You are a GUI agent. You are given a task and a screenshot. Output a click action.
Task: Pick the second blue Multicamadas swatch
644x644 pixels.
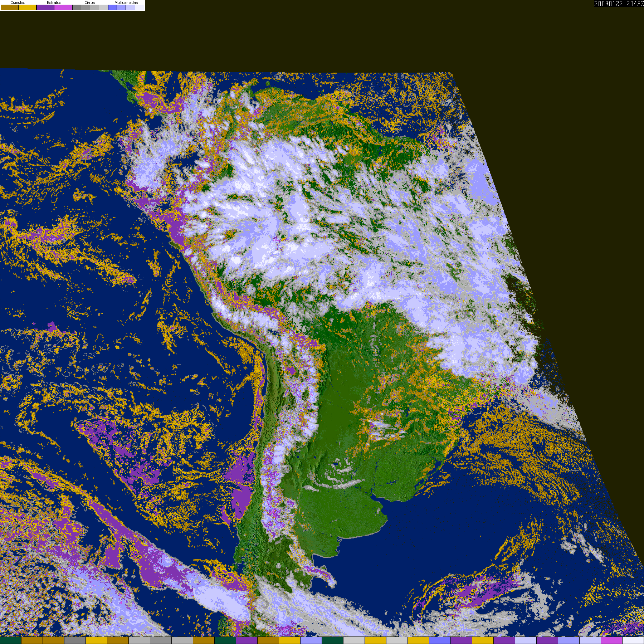[x=121, y=7]
